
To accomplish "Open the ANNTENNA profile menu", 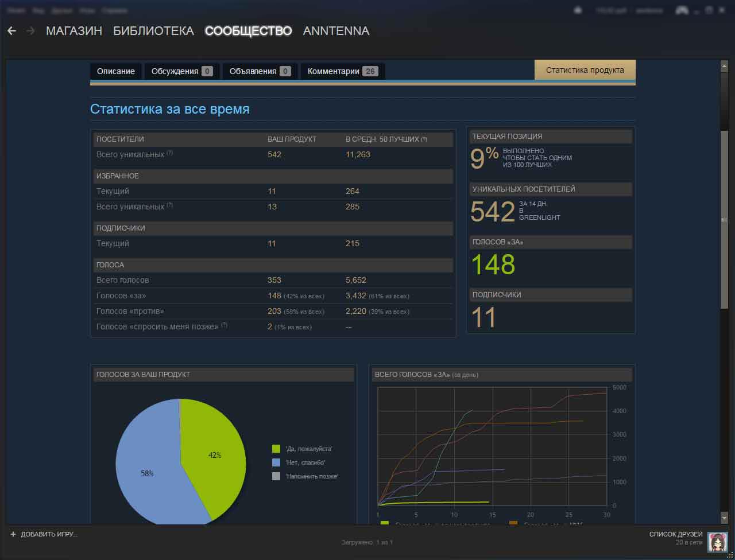I will pos(336,31).
